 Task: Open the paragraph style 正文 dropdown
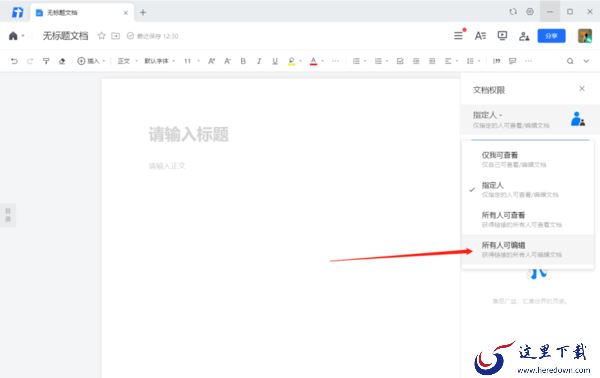(x=127, y=61)
